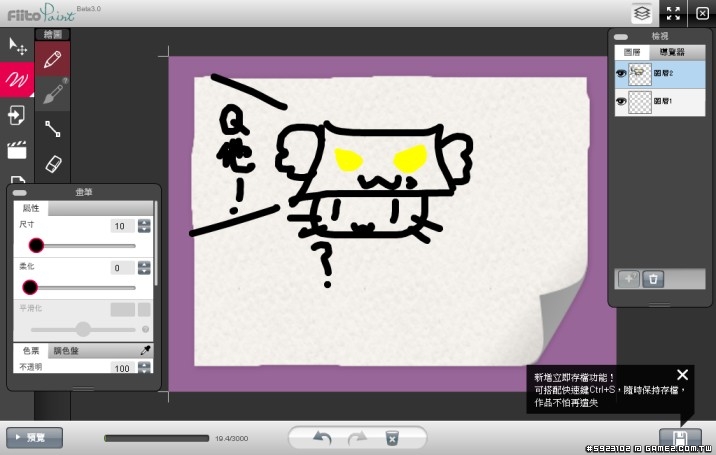
Task: Click the undo arrow button
Action: 323,438
